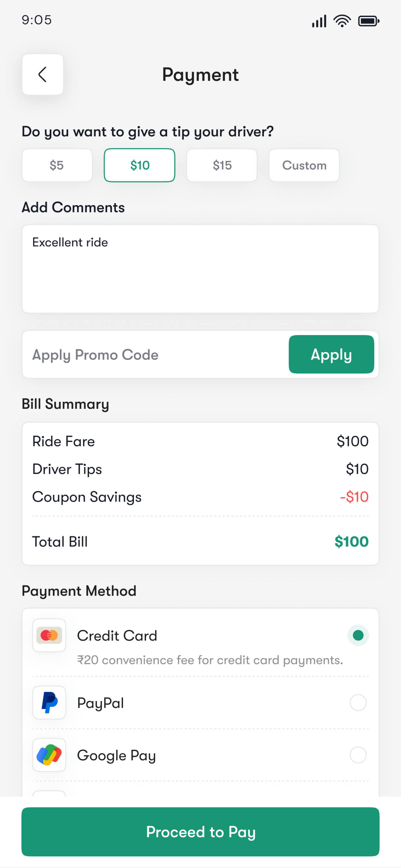Tap the back arrow icon

[43, 74]
